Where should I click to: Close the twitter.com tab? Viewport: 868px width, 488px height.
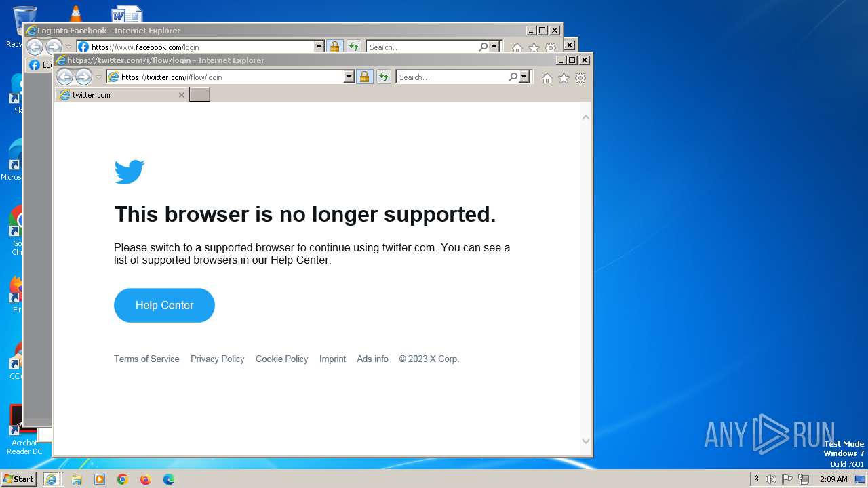coord(181,95)
